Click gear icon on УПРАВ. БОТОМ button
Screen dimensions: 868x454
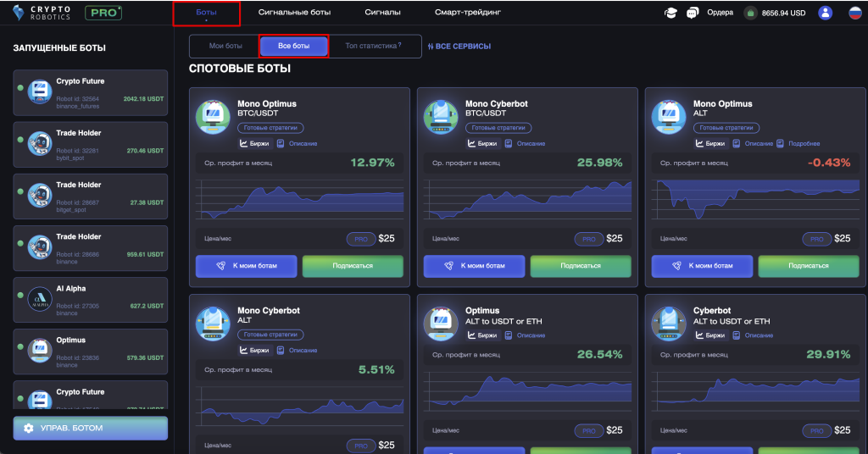click(29, 428)
